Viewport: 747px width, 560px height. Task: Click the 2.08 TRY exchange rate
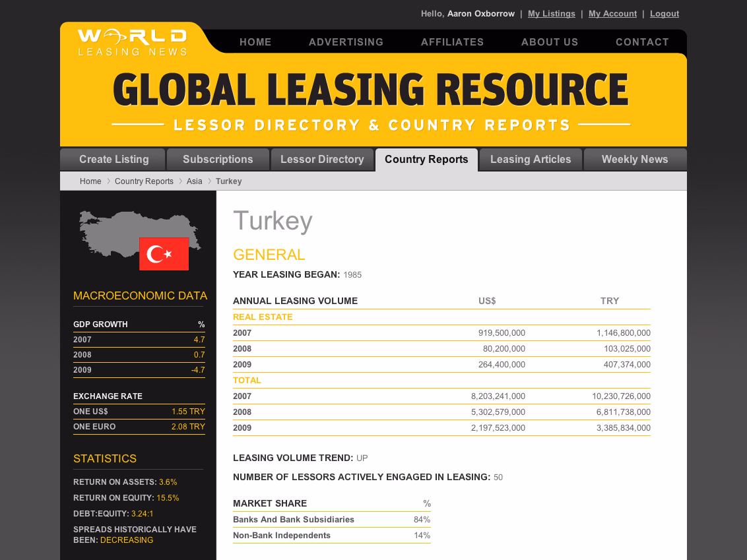tap(188, 427)
